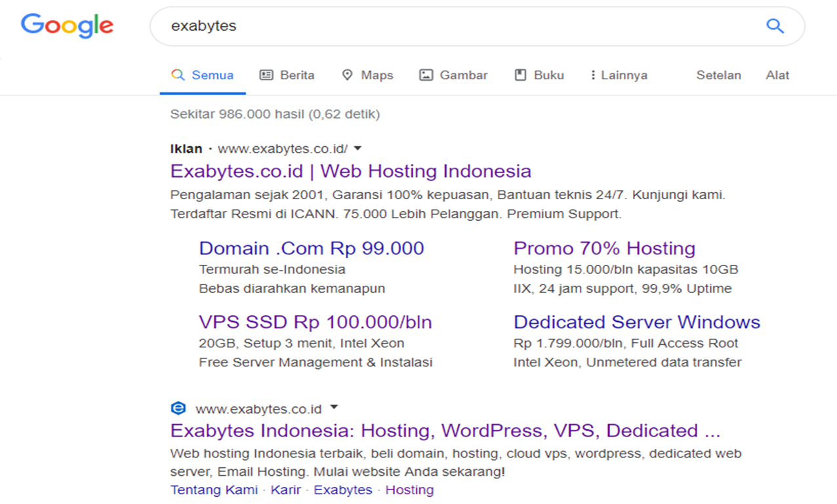Click the organic www.exabytes.co.id URL text
Viewport: 837px width, 504px height.
coord(258,409)
